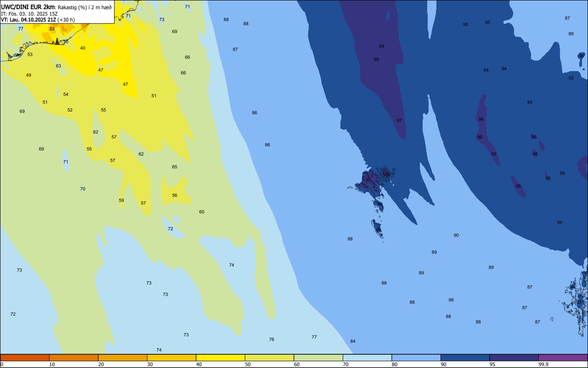Viewport: 588px width, 368px height.
Task: Pick the 20–30 legend color segment
Action: [123, 357]
